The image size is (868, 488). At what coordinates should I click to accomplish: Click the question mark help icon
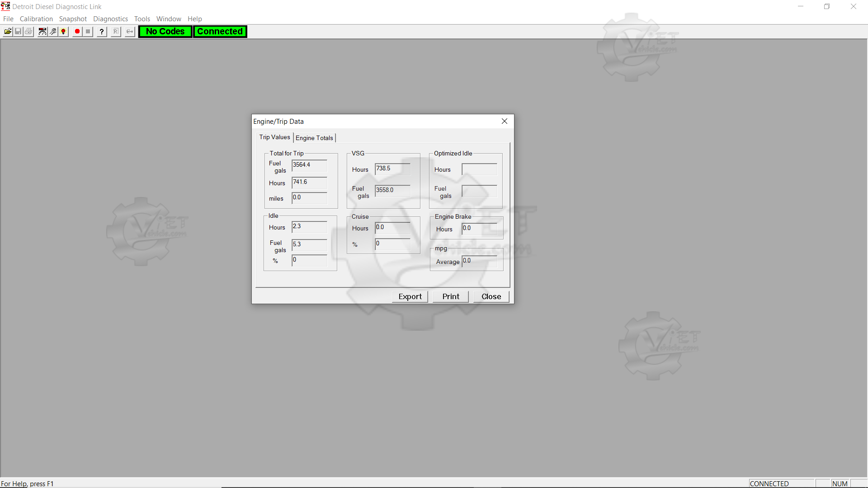(102, 32)
